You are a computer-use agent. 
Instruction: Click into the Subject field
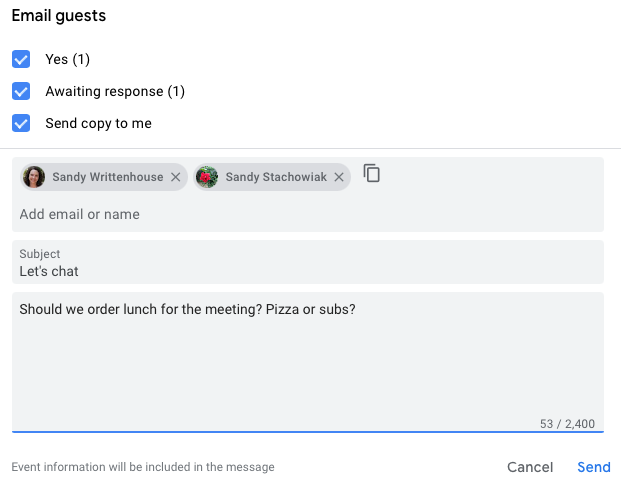pos(308,262)
